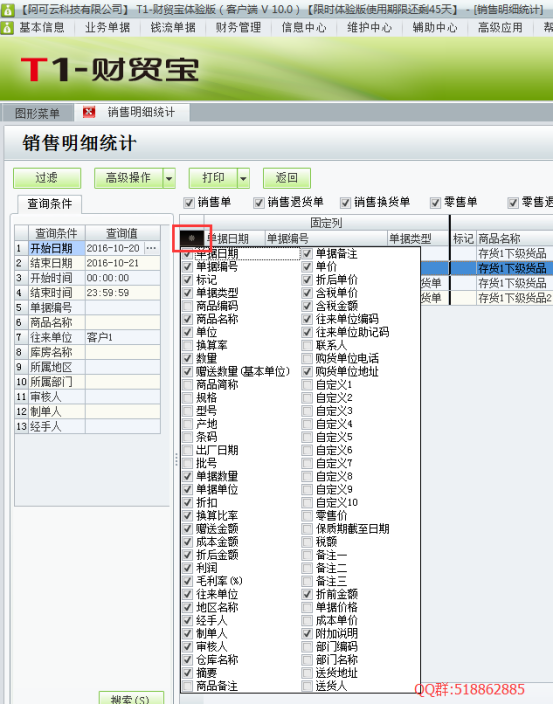Uncheck the 折前金额 column checkbox
The height and width of the screenshot is (705, 554).
click(307, 594)
